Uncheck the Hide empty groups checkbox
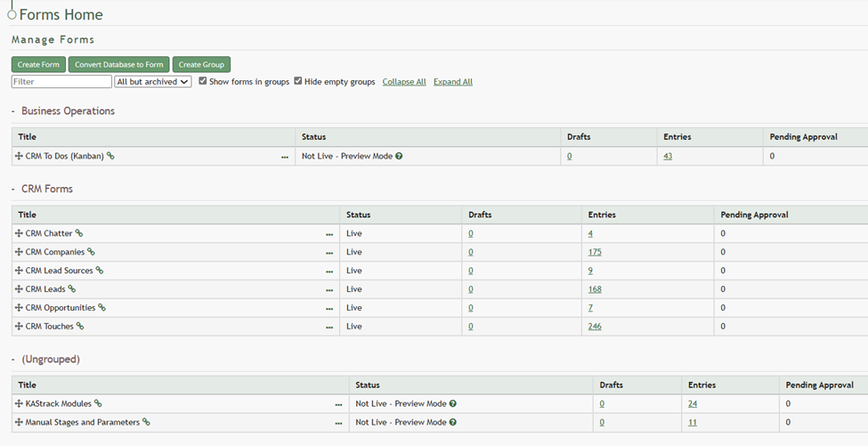868x446 pixels. (298, 81)
